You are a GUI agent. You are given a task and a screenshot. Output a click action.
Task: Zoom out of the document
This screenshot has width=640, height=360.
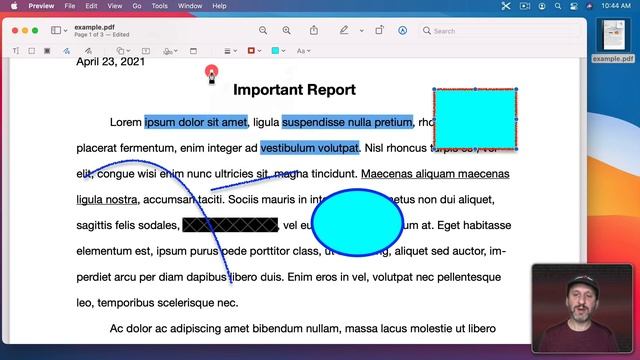coord(263,31)
